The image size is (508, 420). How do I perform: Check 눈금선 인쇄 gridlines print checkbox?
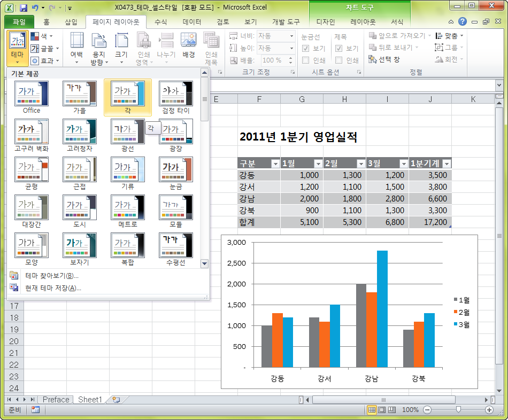click(305, 60)
